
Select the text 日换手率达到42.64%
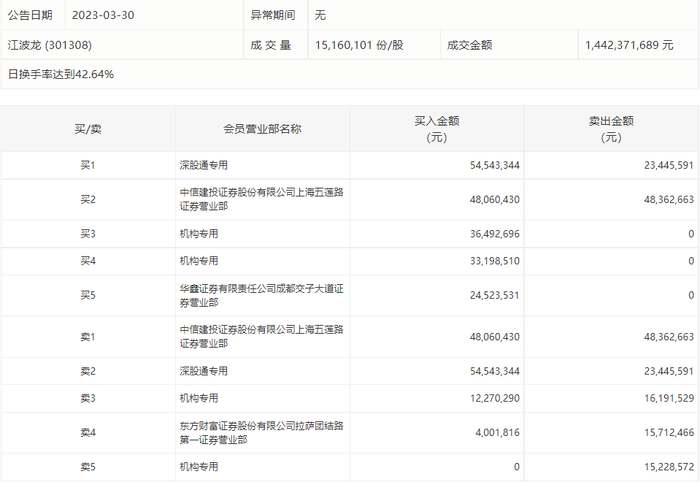pos(61,74)
